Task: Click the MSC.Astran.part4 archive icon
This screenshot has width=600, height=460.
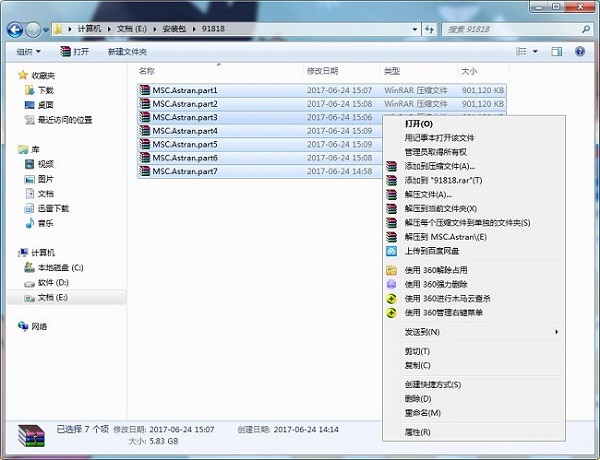Action: [x=145, y=130]
